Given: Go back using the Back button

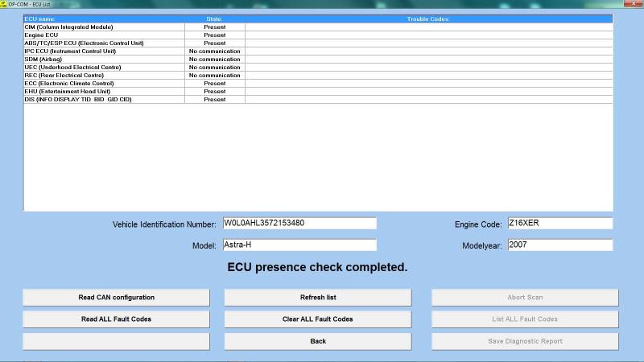Looking at the screenshot, I should coord(318,341).
